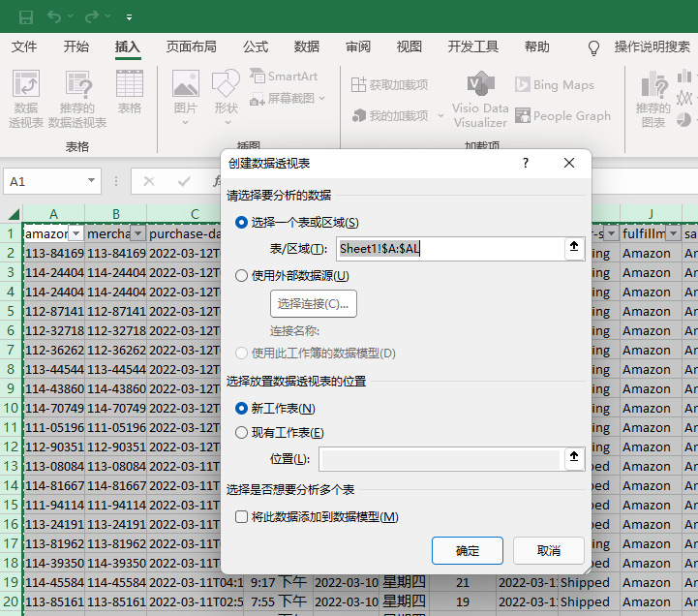This screenshot has height=616, width=698.
Task: Click the 表/区域 range input field
Action: pyautogui.click(x=449, y=249)
